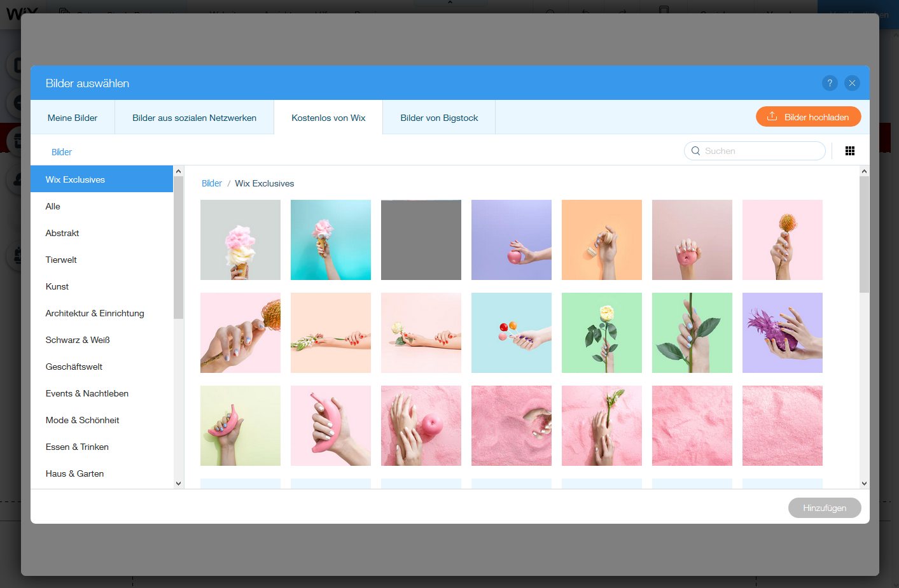899x588 pixels.
Task: Select hands with pink apple in sand thumbnail
Action: click(421, 426)
